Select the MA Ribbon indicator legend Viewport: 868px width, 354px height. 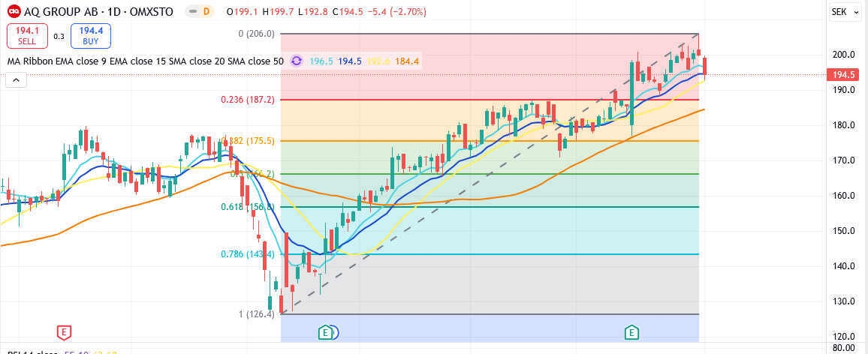click(145, 61)
